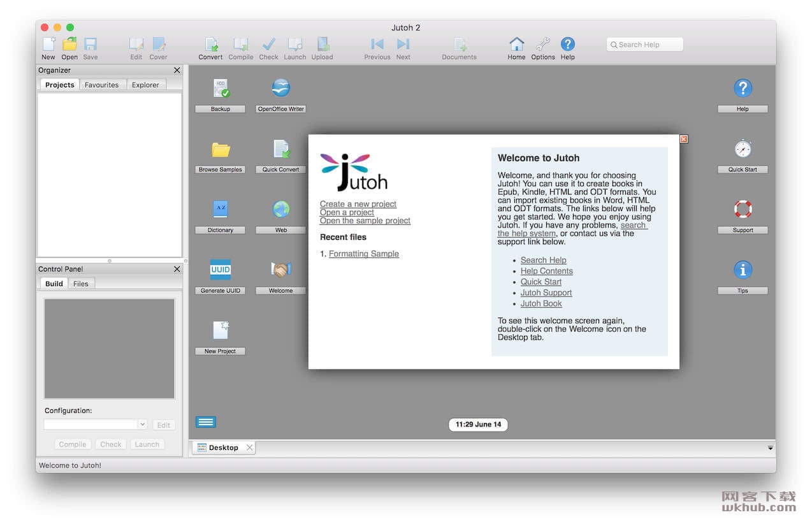This screenshot has width=812, height=524.
Task: Open the Cover toolbar icon
Action: point(159,44)
